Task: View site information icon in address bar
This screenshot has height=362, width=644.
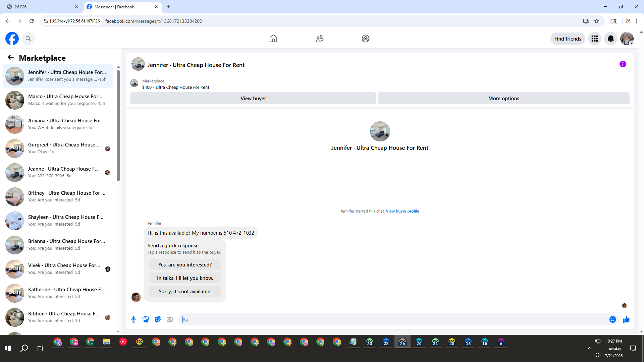Action: (46, 21)
